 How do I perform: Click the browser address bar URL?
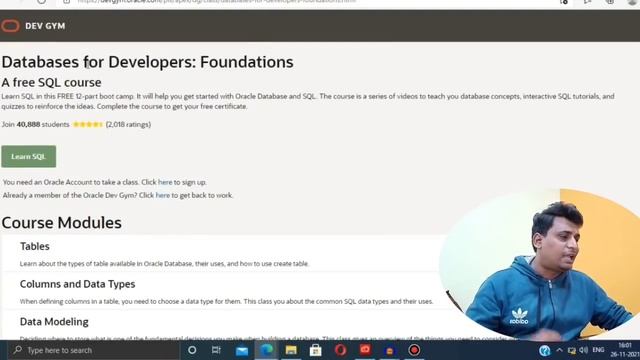click(216, 2)
